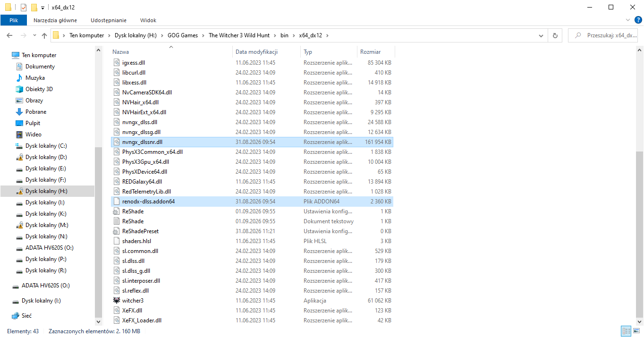644x337 pixels.
Task: Refresh the current folder view
Action: click(555, 35)
